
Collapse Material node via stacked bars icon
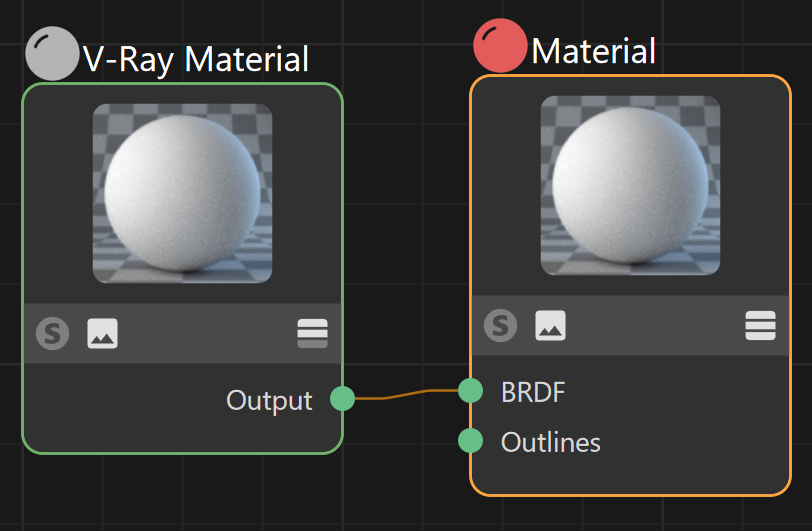click(x=760, y=325)
